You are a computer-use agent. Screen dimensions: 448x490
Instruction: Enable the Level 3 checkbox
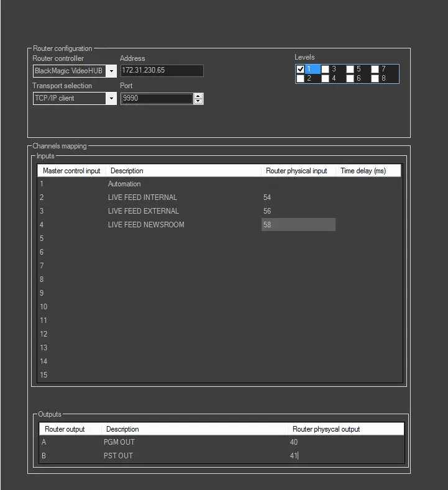325,70
